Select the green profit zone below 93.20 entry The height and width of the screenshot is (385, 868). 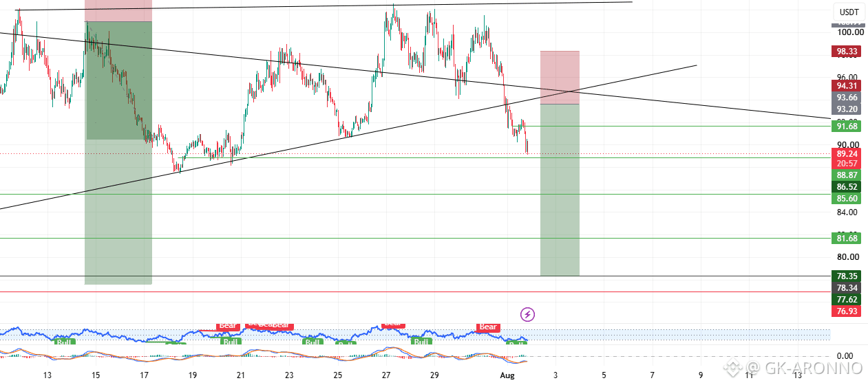point(560,190)
